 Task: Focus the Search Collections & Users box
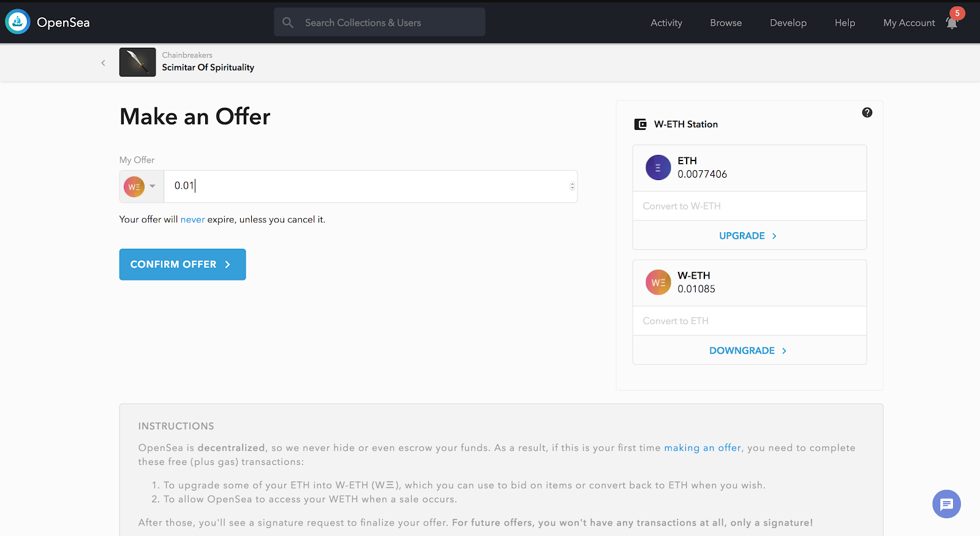380,22
